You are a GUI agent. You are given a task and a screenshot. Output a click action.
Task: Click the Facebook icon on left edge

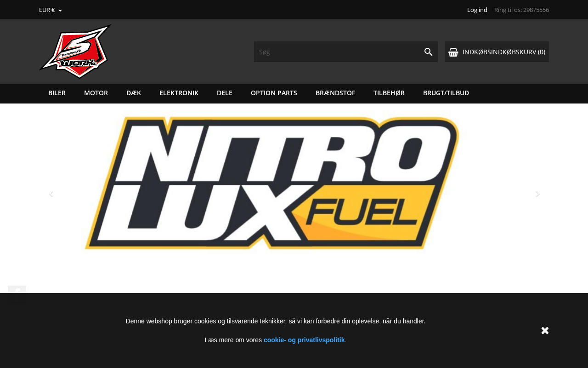[x=17, y=290]
